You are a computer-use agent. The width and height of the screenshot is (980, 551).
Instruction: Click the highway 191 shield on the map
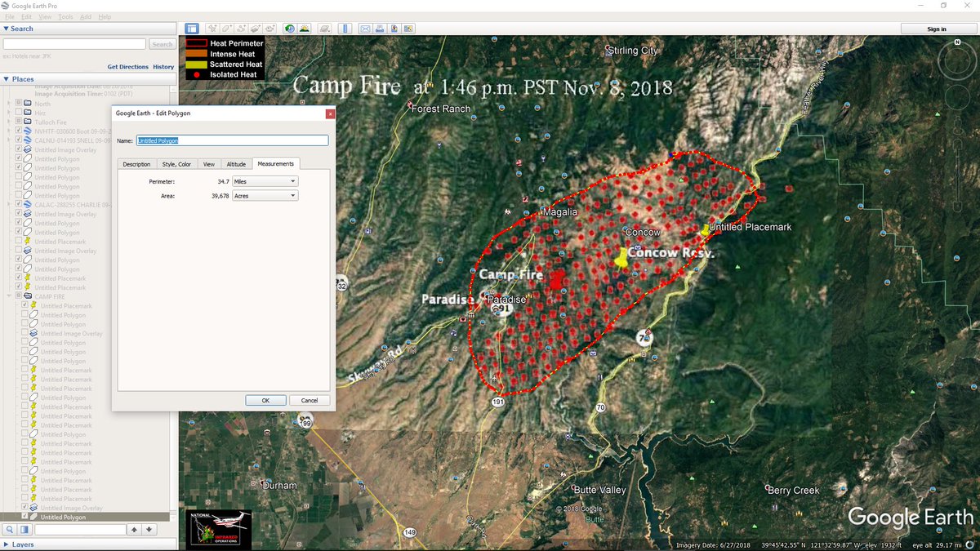coord(497,402)
